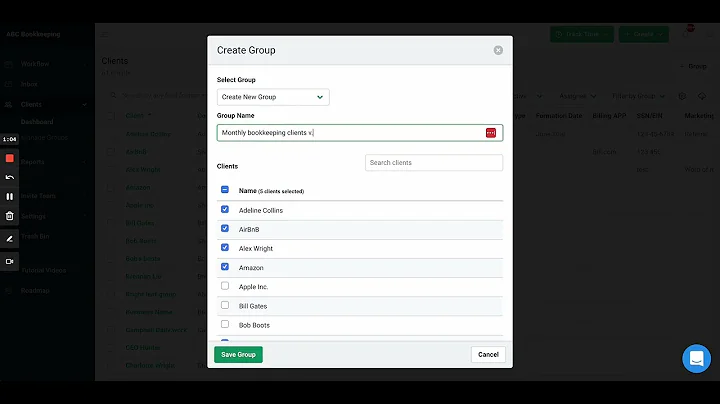720x404 pixels.
Task: Uncheck the Alex Wright client checkbox
Action: point(225,247)
